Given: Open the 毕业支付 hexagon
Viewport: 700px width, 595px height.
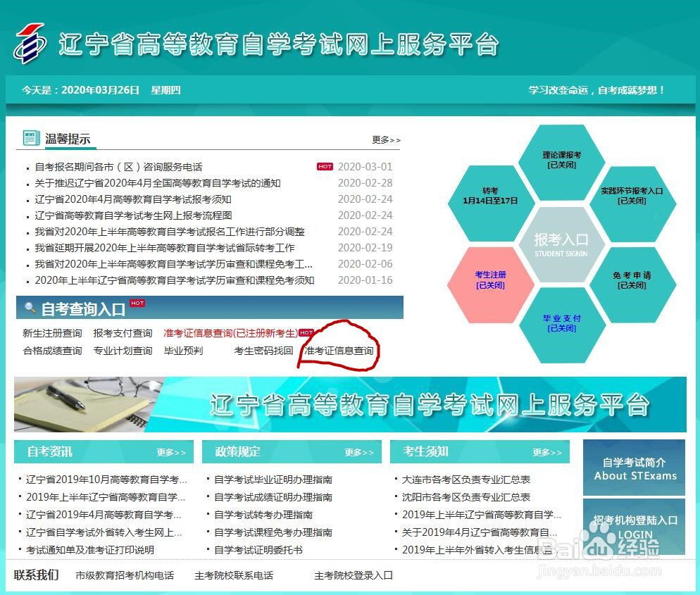Looking at the screenshot, I should point(561,325).
